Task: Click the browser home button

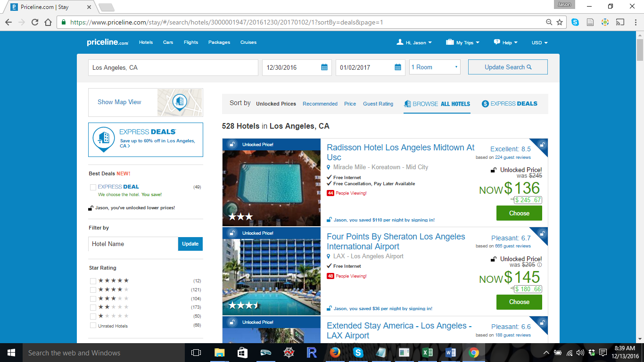Action: pyautogui.click(x=48, y=22)
